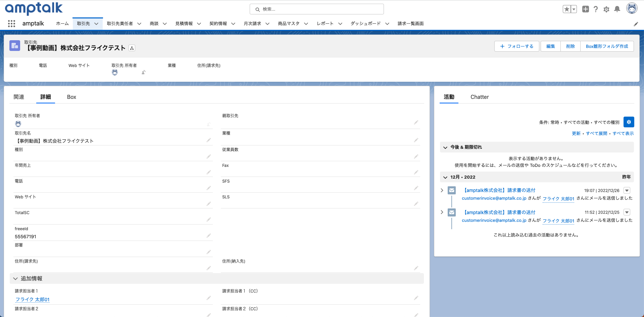Open timeline filter settings gear button

629,122
